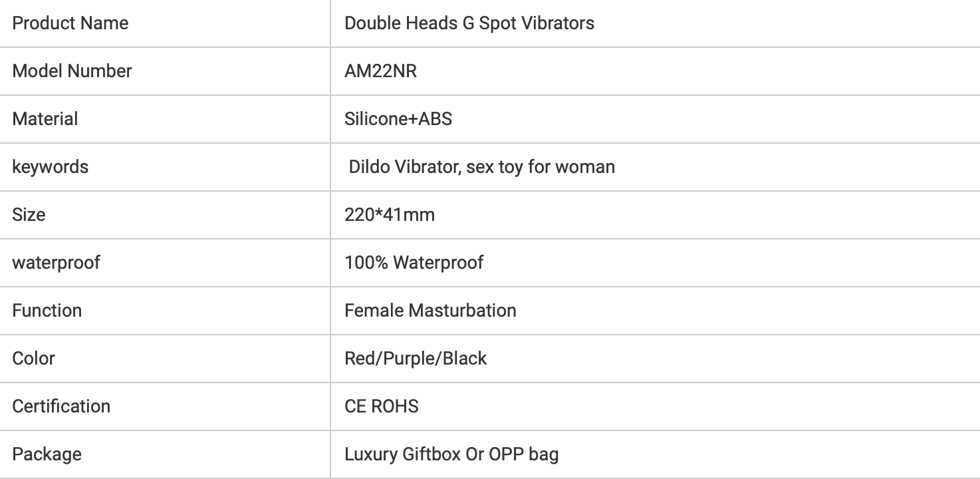Click the "Silicone+ABS" material value
Image resolution: width=980 pixels, height=479 pixels.
(x=398, y=119)
